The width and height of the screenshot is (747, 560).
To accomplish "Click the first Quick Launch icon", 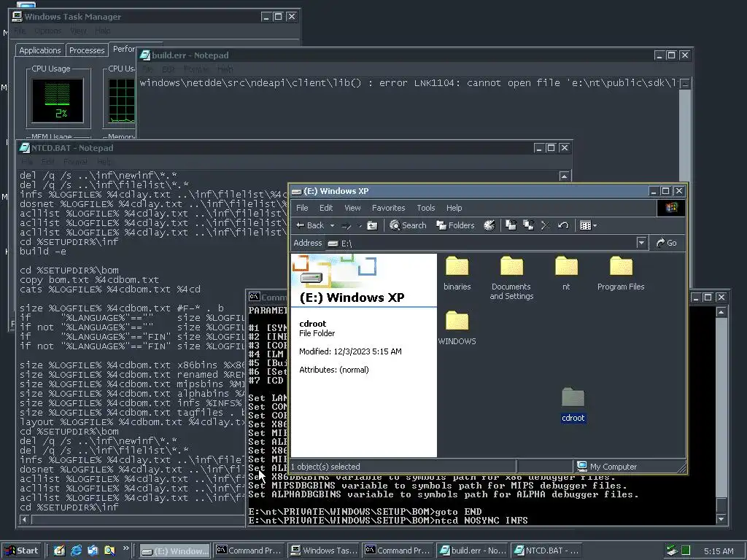I will tap(59, 551).
